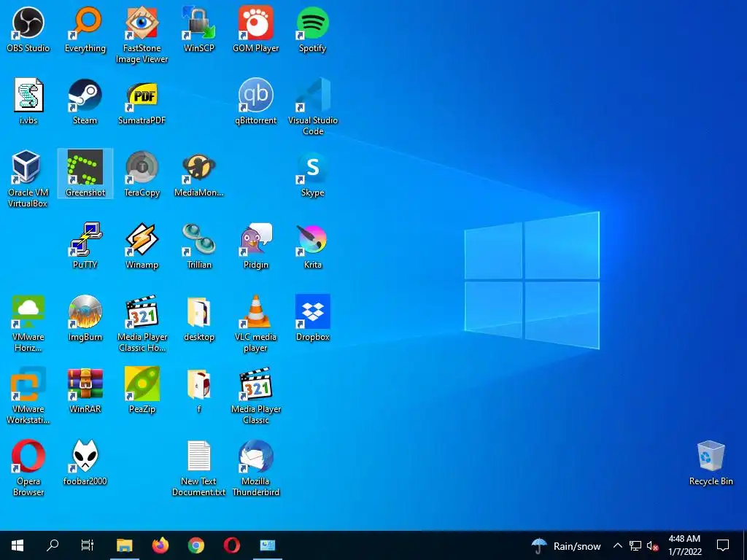
Task: Open the Windows Start menu
Action: (18, 545)
